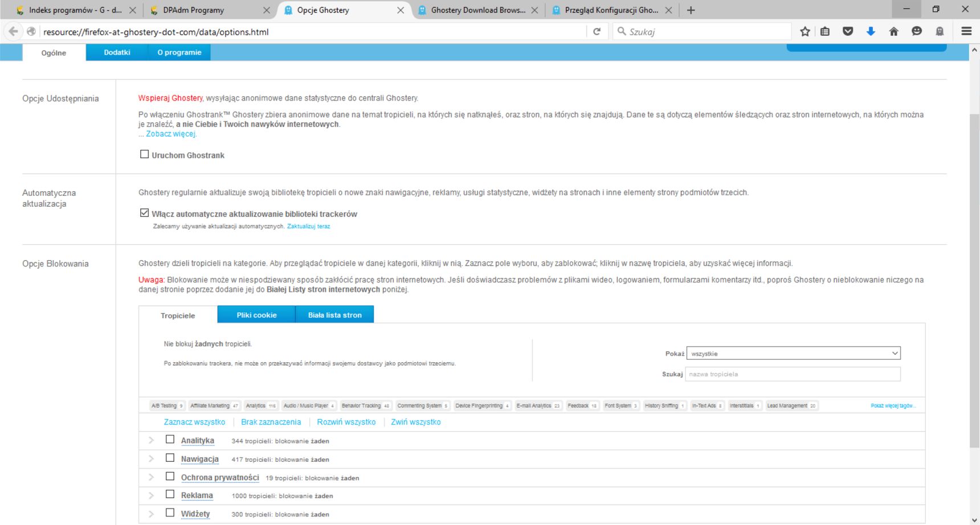The image size is (980, 525).
Task: Close the Przegląd Konfiguracji Ghostery tab
Action: pos(668,10)
